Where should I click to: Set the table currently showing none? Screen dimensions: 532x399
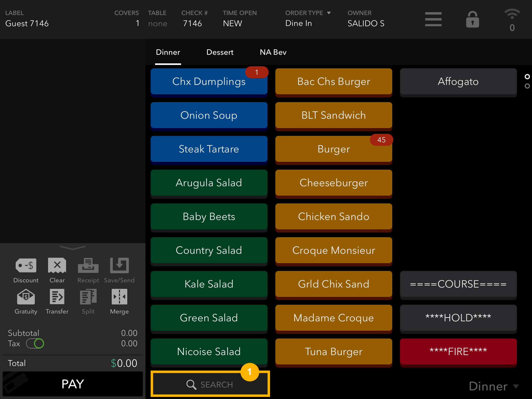coord(158,24)
